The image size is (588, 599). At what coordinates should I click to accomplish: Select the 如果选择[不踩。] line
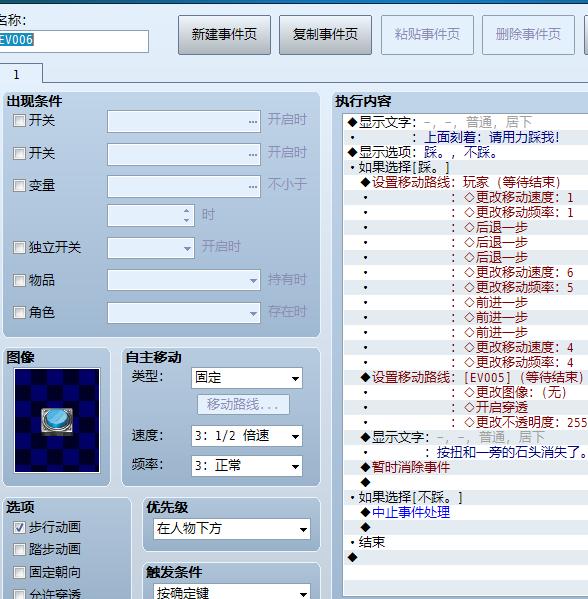(465, 497)
